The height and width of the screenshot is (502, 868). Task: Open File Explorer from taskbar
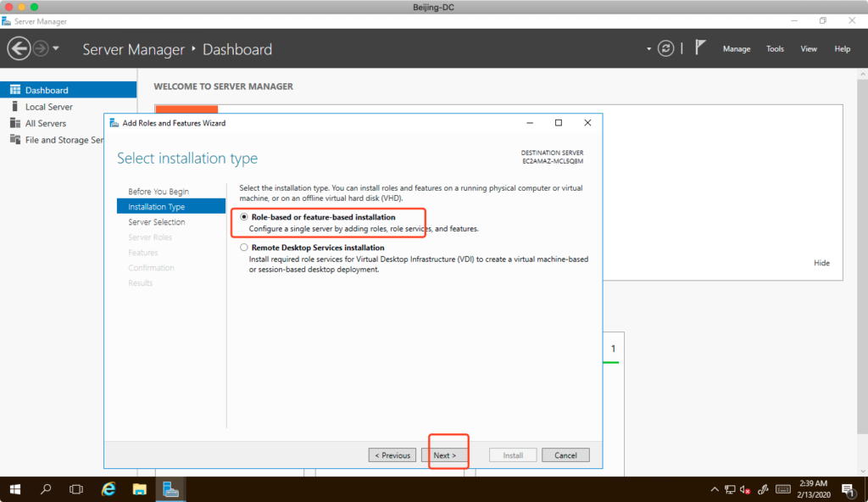[x=140, y=489]
